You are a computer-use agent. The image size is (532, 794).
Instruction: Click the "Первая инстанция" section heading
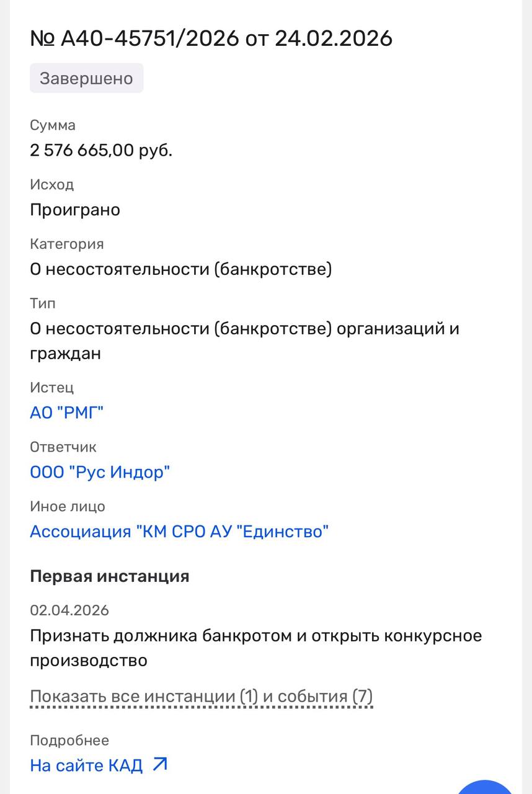[109, 576]
